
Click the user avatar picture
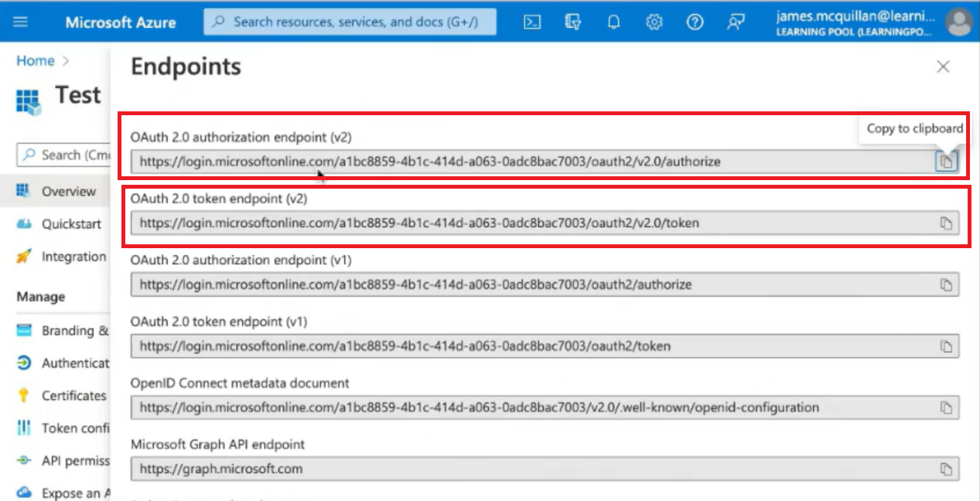[960, 22]
